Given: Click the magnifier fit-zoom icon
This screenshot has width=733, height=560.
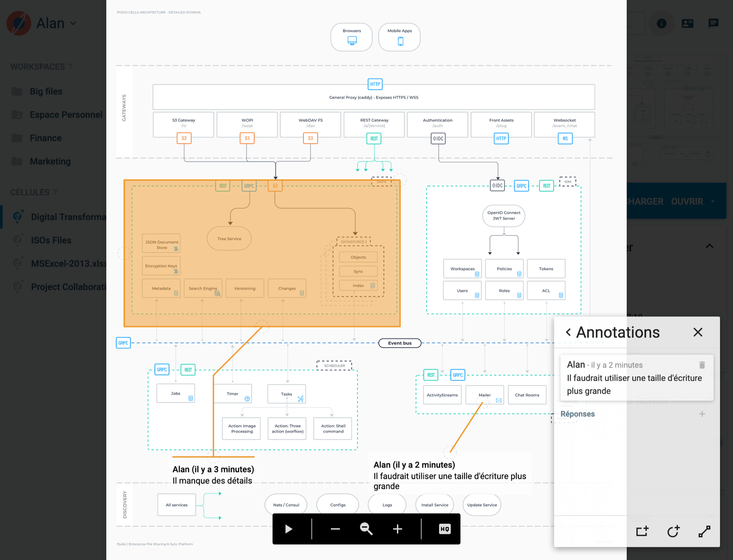Looking at the screenshot, I should pyautogui.click(x=366, y=529).
